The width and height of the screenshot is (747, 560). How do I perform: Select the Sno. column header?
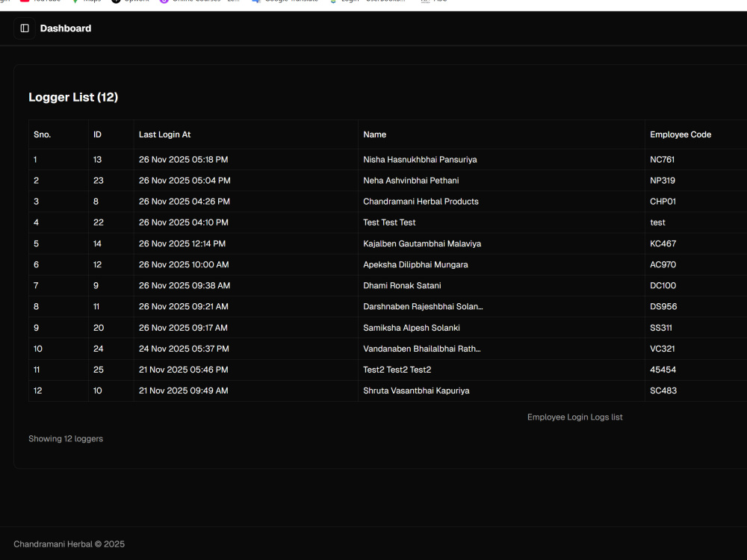[x=42, y=134]
